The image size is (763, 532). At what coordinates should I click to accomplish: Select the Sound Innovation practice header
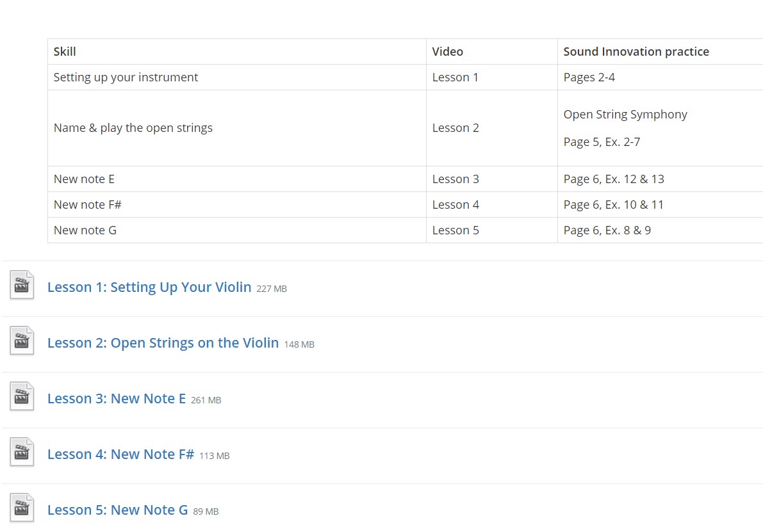tap(660, 52)
